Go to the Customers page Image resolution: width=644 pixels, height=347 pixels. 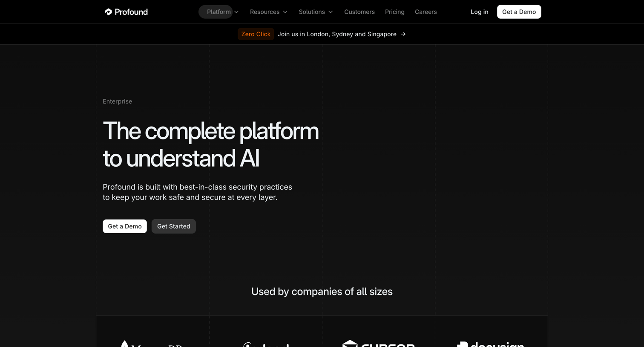coord(359,12)
